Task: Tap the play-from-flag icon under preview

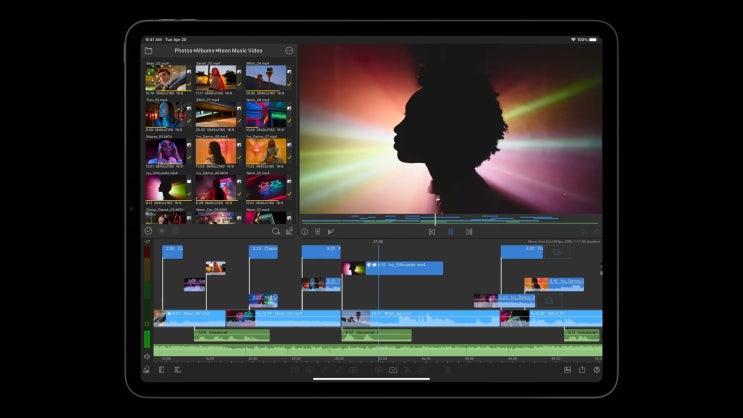Action: [331, 232]
